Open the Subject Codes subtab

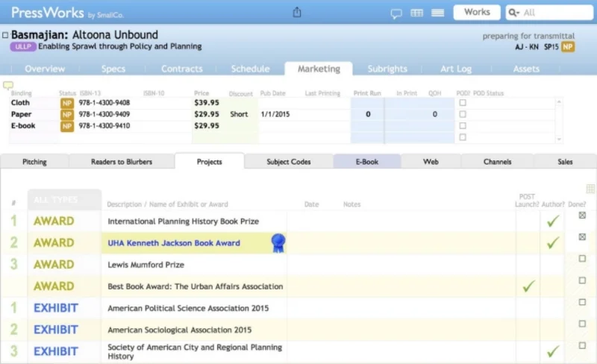point(289,162)
